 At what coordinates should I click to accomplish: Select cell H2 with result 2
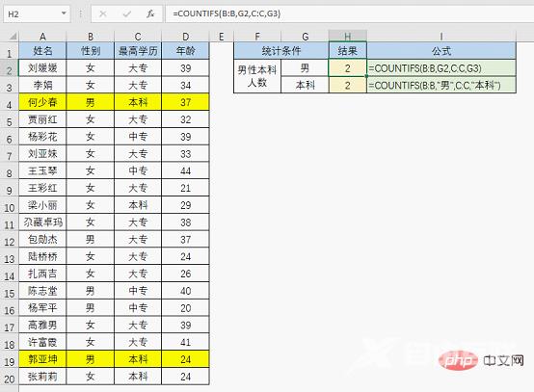[347, 68]
